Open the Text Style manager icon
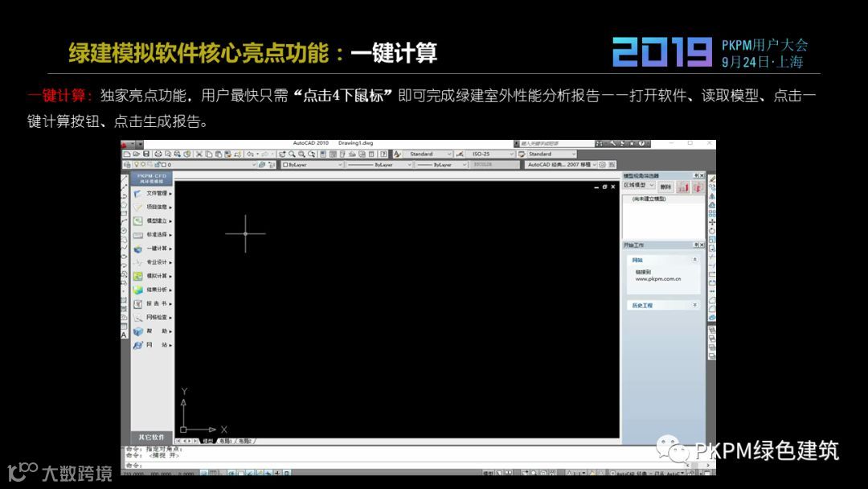This screenshot has height=489, width=868. [x=397, y=154]
